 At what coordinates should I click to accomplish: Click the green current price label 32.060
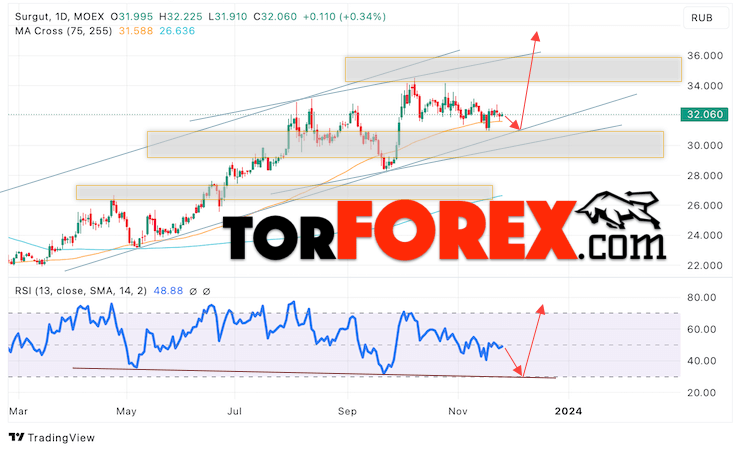(704, 114)
